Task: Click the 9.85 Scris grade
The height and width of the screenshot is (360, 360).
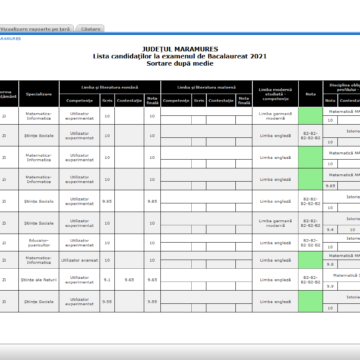Action: (107, 201)
